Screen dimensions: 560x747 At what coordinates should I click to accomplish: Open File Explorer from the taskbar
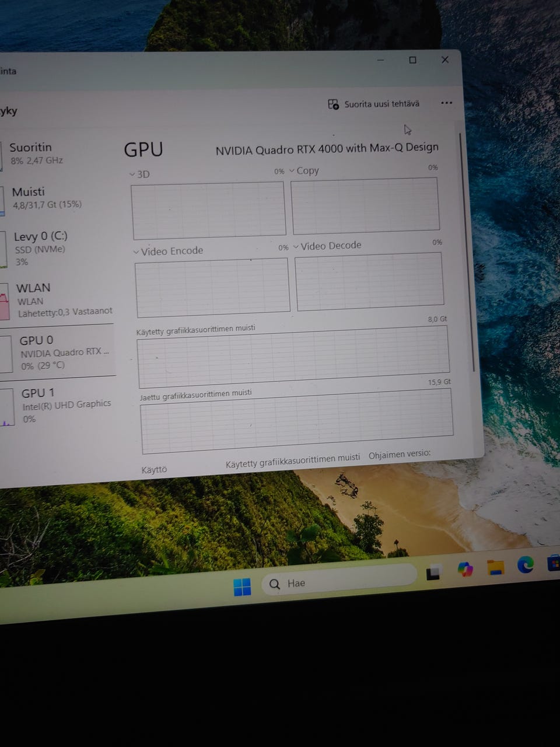pos(496,567)
